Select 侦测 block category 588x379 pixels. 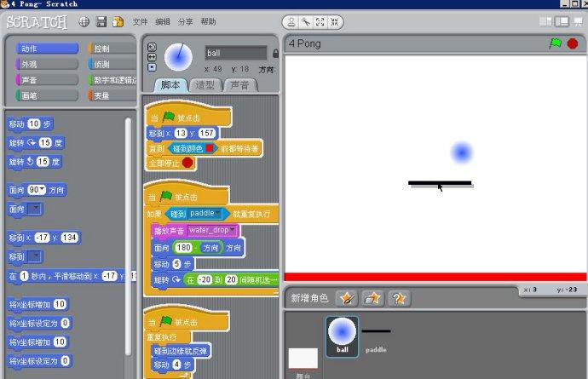coord(112,65)
